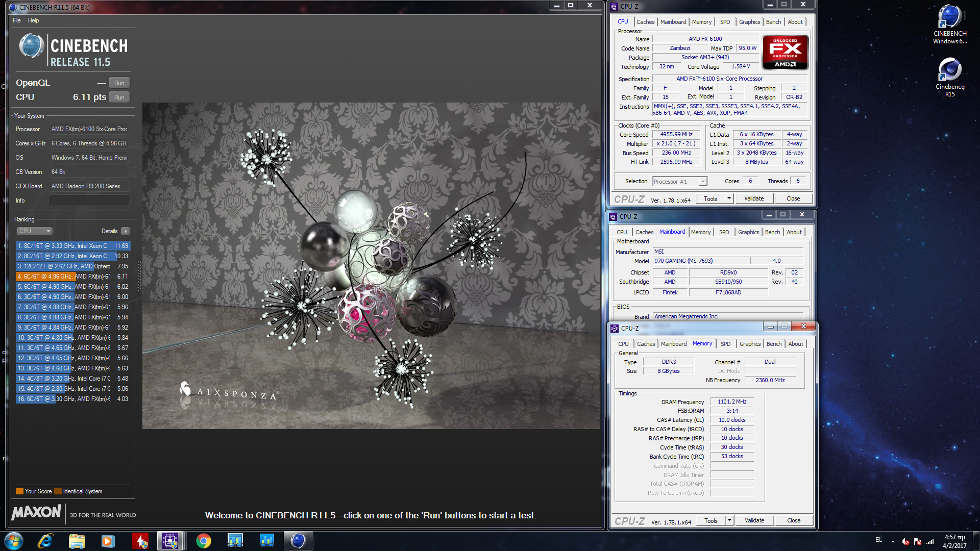Click Close button in the top CPU-Z window
Viewport: 980px width, 551px height.
(793, 199)
